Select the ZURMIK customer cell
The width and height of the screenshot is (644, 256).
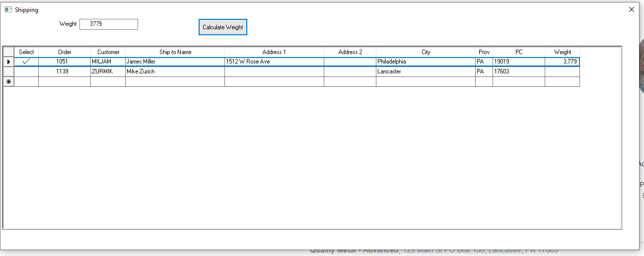pos(108,71)
